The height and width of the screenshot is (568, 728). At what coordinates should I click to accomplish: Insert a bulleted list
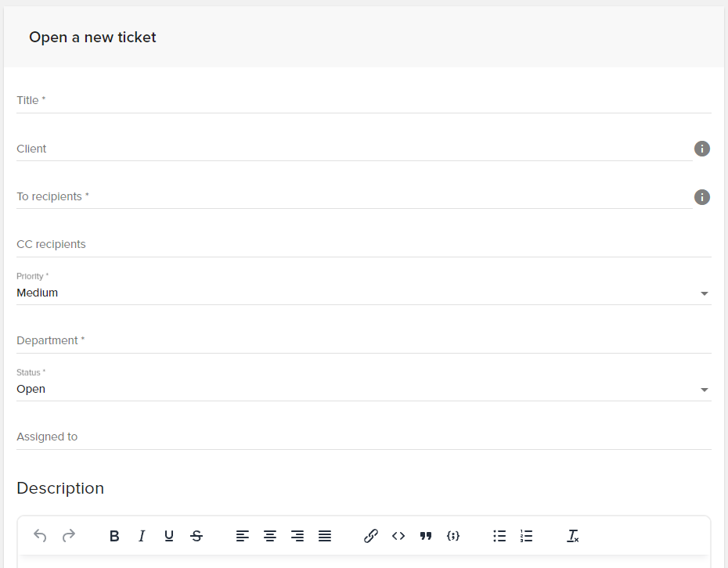click(499, 536)
